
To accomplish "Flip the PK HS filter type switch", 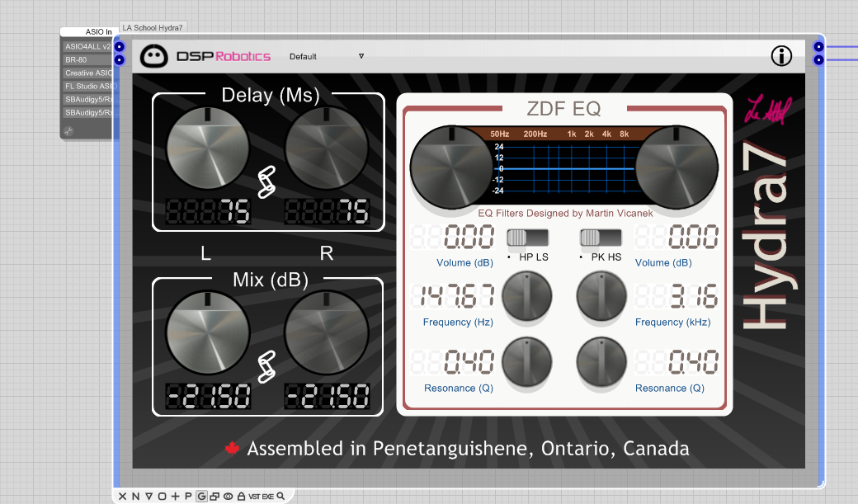I will click(601, 238).
